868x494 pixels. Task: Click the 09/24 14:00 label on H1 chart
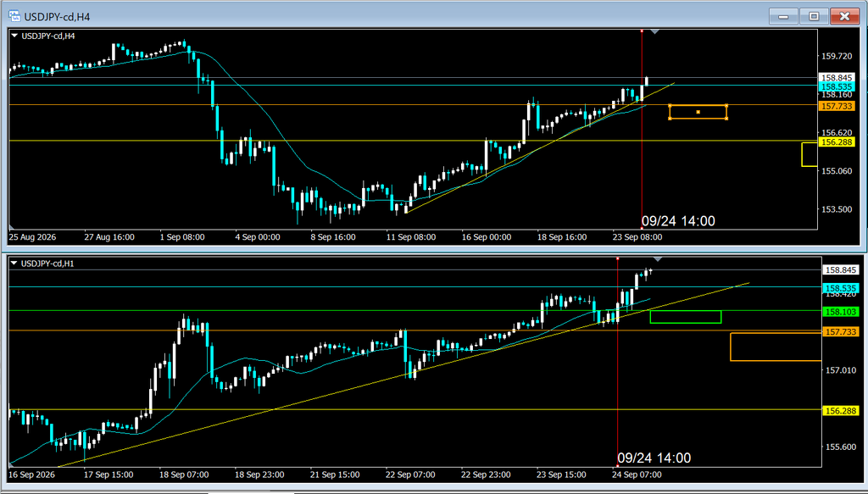click(654, 458)
